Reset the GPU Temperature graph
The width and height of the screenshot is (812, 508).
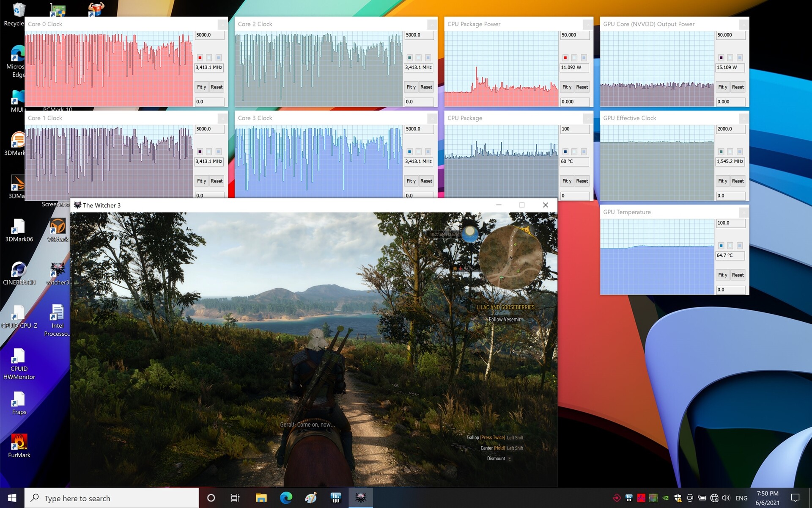click(x=738, y=275)
